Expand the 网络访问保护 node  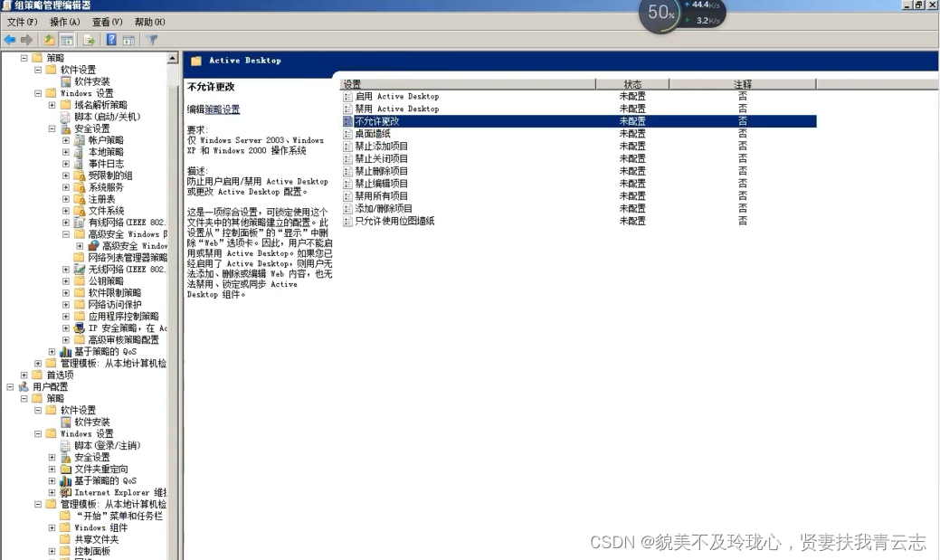(x=66, y=305)
